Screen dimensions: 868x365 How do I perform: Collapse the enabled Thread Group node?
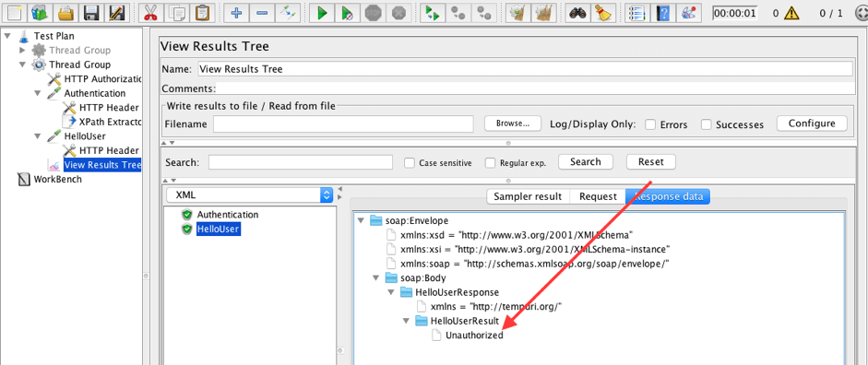click(23, 65)
